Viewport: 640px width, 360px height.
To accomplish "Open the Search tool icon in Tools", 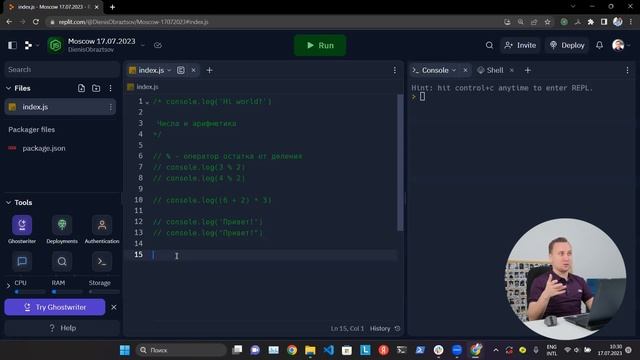I will 62,262.
